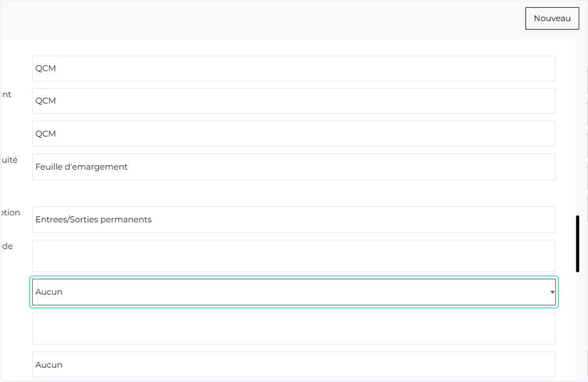Select the bottom Aucun field without arrow
Screen dimensions: 588x382
(x=294, y=364)
